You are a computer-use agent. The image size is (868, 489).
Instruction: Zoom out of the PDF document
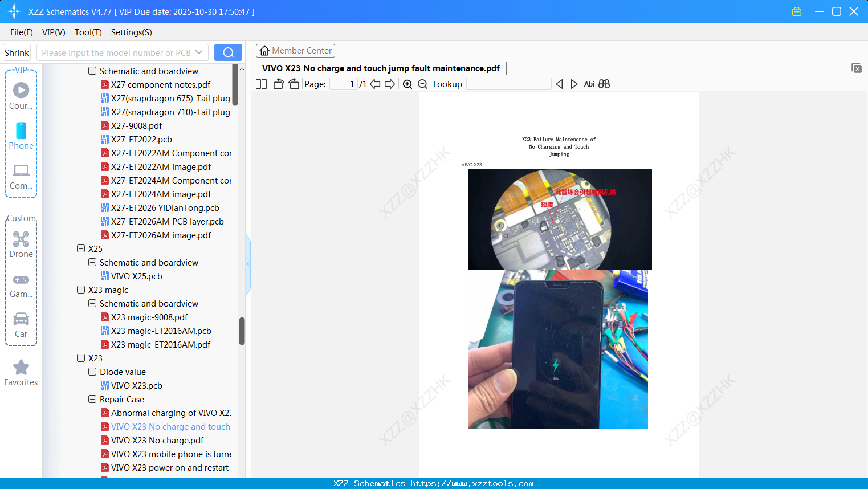[422, 84]
